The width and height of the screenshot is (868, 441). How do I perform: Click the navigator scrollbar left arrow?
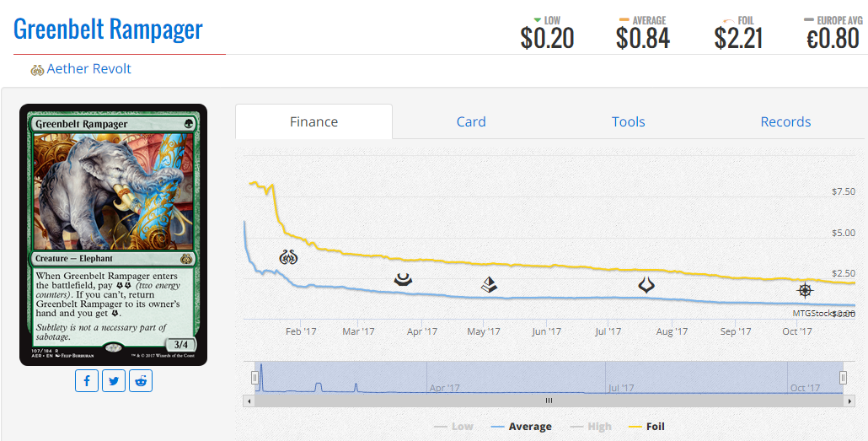click(249, 401)
